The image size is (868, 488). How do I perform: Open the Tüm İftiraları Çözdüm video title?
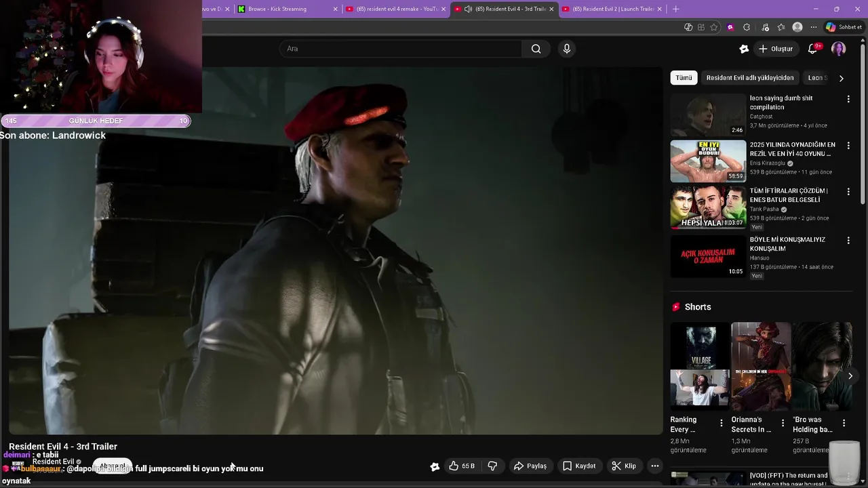pos(789,195)
